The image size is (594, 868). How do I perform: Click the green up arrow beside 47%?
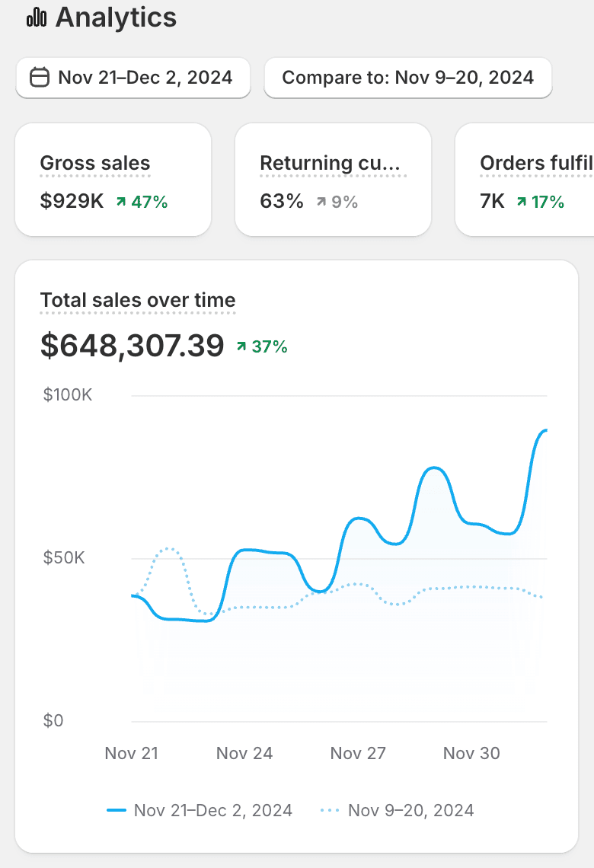(121, 202)
